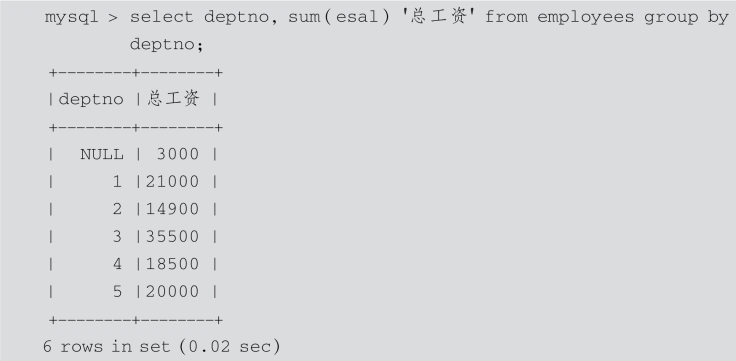Click '6 rows in set' result message
The image size is (736, 361).
click(x=106, y=347)
